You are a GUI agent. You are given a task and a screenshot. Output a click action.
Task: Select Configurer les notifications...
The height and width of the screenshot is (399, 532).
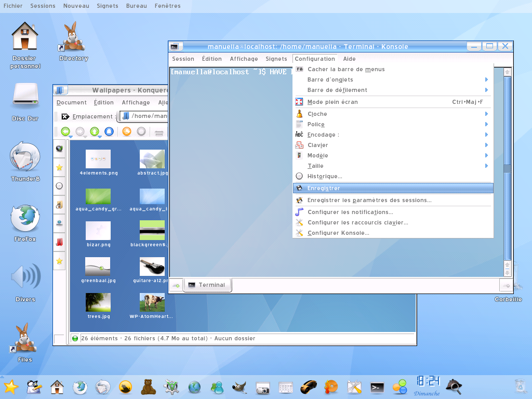click(x=393, y=212)
